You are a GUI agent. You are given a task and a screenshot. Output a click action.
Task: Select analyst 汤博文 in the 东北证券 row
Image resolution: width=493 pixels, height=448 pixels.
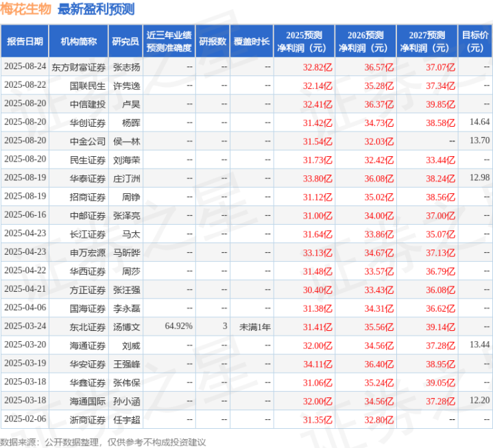pyautogui.click(x=126, y=327)
